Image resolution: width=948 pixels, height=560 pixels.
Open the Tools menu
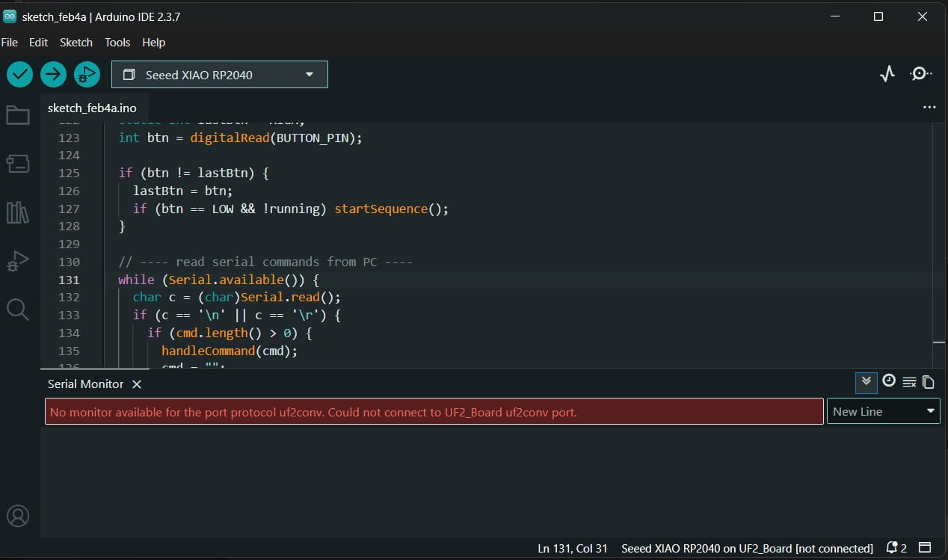click(117, 43)
